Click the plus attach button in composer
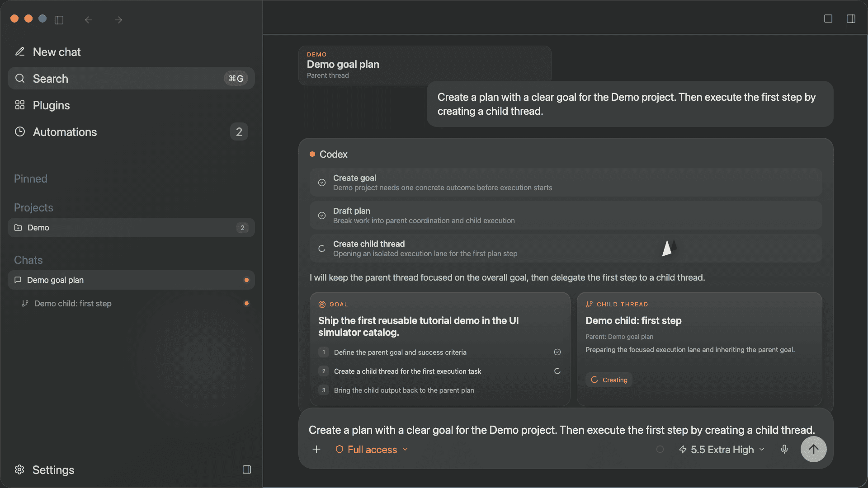The image size is (868, 488). 316,450
